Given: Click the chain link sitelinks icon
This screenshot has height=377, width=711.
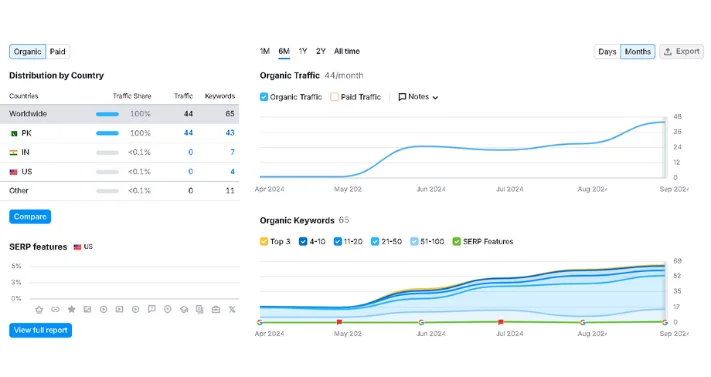Looking at the screenshot, I should [55, 309].
